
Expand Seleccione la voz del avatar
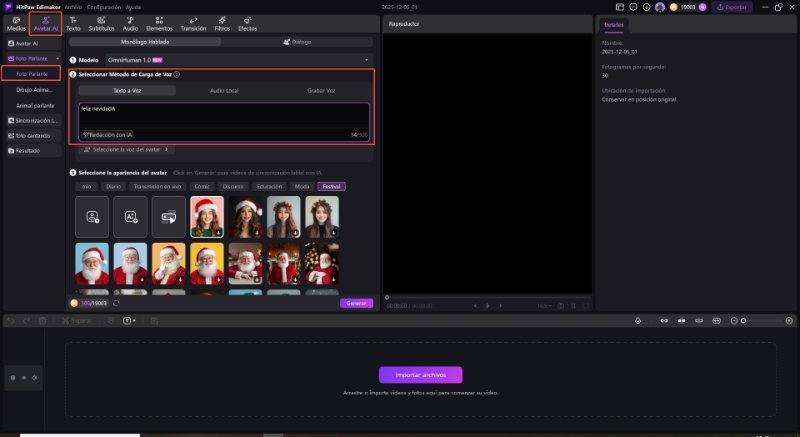(126, 149)
